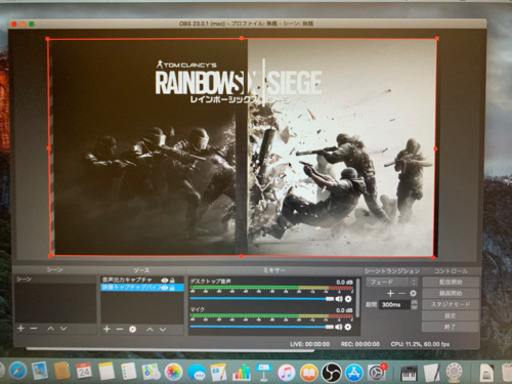
Task: Click 終了 exit button
Action: click(450, 327)
